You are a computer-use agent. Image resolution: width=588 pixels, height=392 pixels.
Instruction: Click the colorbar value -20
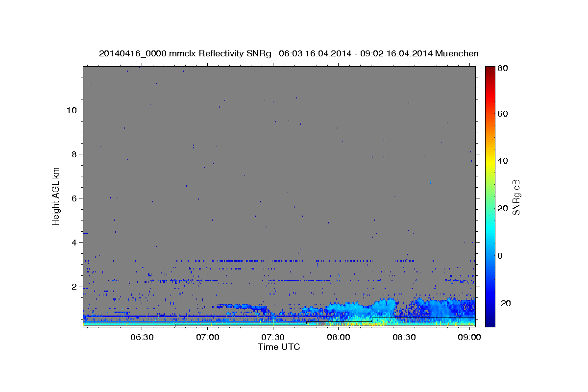coord(505,303)
